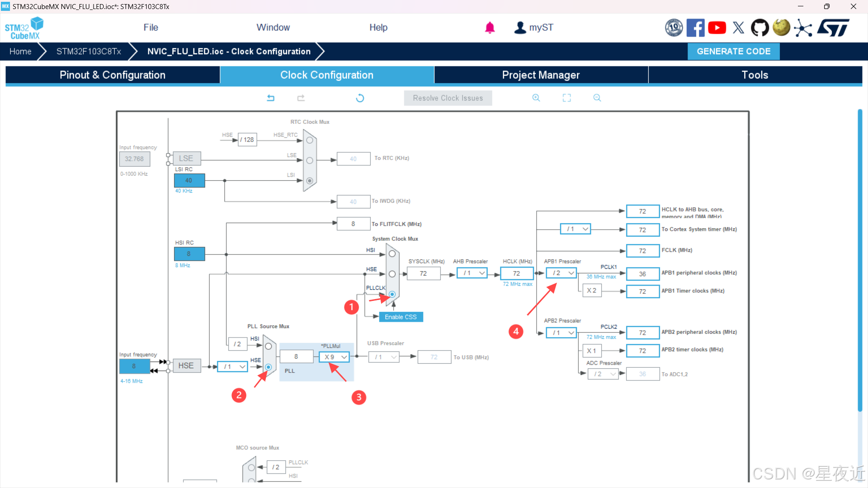Open the AHB Prescaler dropdown
Screen dimensions: 868x488
coord(472,273)
